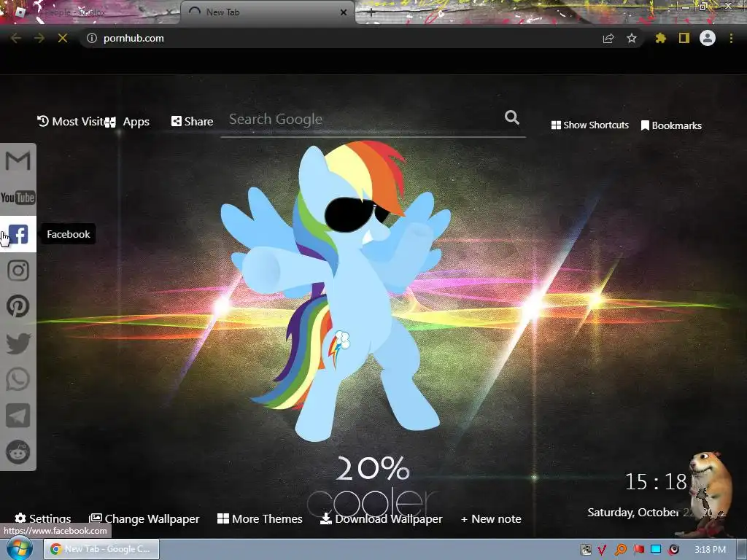Screen dimensions: 747x560
Task: Open Twitter from the sidebar bird icon
Action: [18, 343]
